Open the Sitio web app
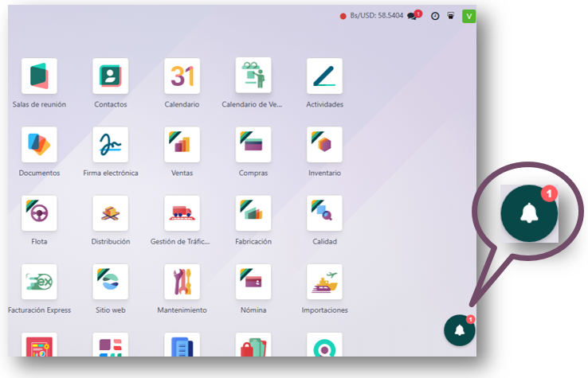The height and width of the screenshot is (378, 588). click(x=110, y=282)
